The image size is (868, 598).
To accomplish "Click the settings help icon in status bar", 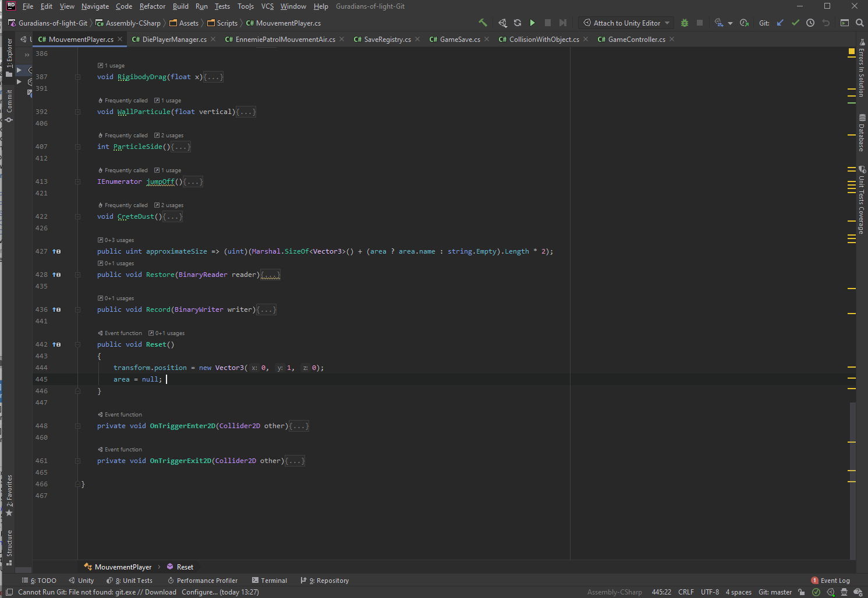I will (x=858, y=592).
